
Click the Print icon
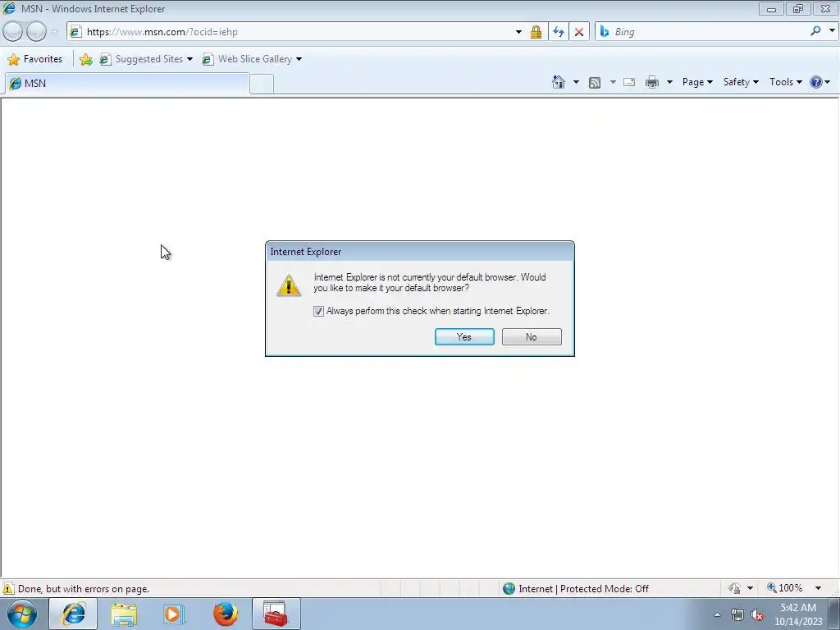point(652,82)
